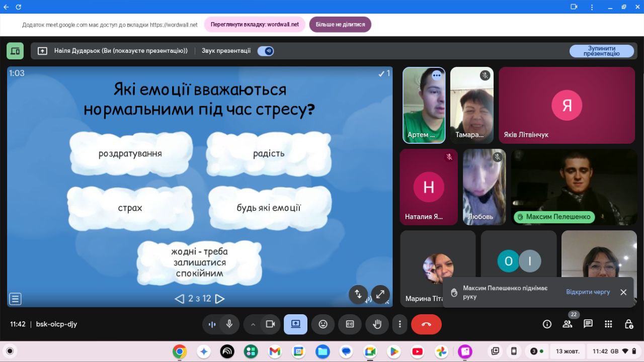Open the host controls lock icon
Image resolution: width=644 pixels, height=362 pixels.
(628, 324)
